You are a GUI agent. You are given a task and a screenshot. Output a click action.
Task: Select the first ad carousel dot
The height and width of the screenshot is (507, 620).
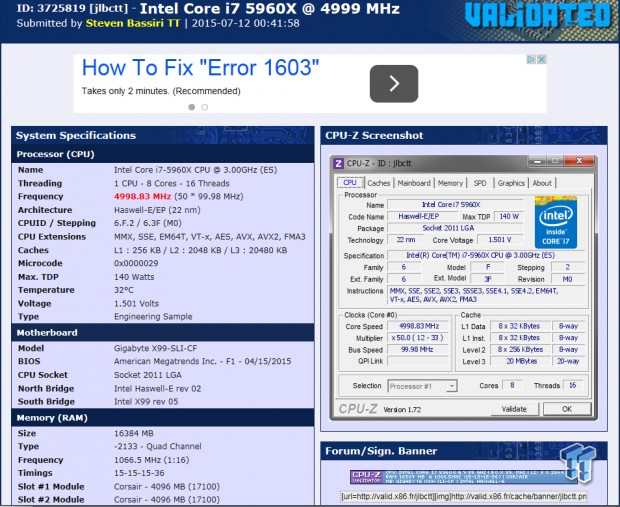pyautogui.click(x=192, y=107)
